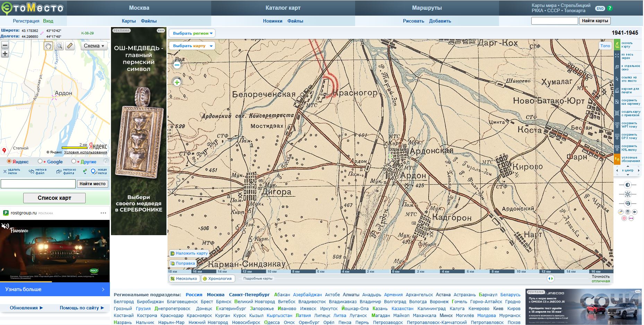Open the Каталог карт menu tab

click(x=283, y=8)
